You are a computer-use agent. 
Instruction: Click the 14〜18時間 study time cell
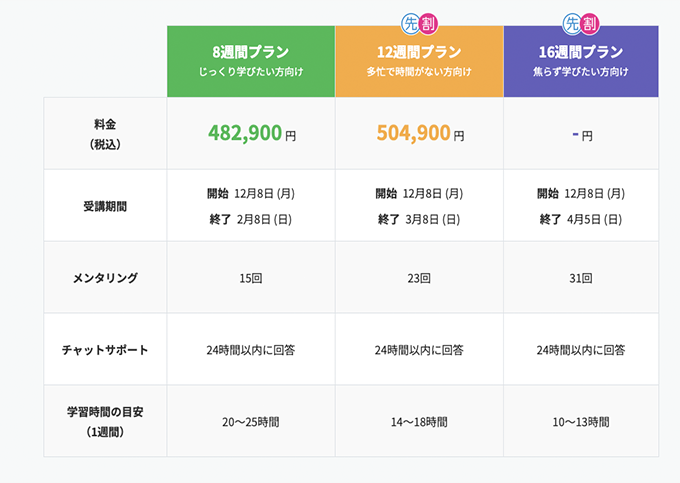tap(419, 421)
